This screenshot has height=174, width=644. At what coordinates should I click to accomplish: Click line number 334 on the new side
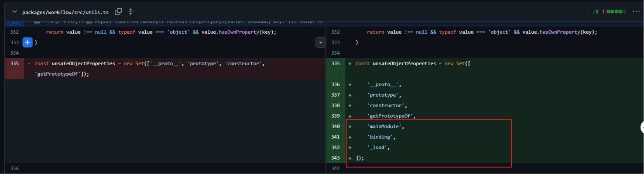click(336, 53)
